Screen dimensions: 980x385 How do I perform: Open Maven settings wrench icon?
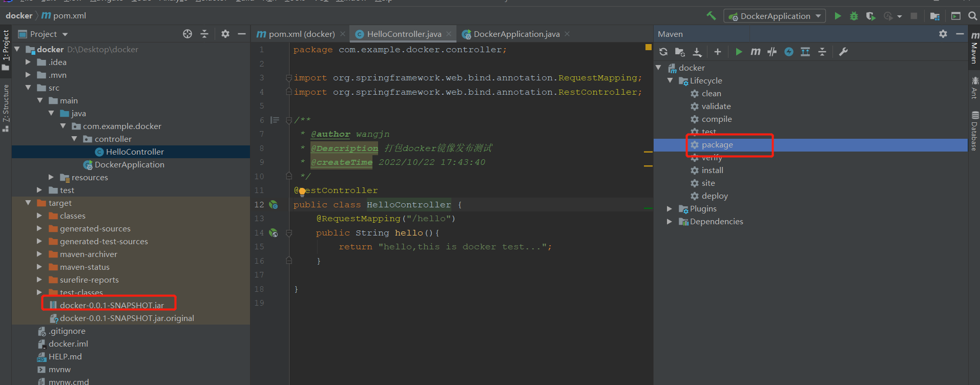843,52
